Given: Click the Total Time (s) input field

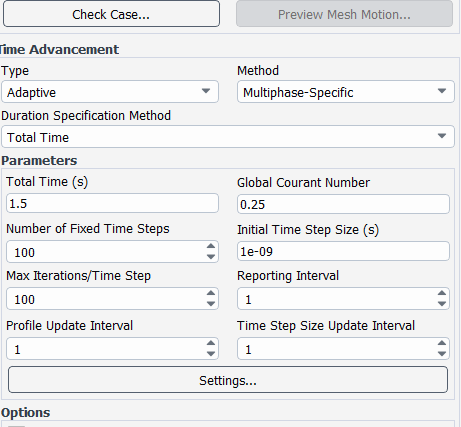Looking at the screenshot, I should [112, 203].
